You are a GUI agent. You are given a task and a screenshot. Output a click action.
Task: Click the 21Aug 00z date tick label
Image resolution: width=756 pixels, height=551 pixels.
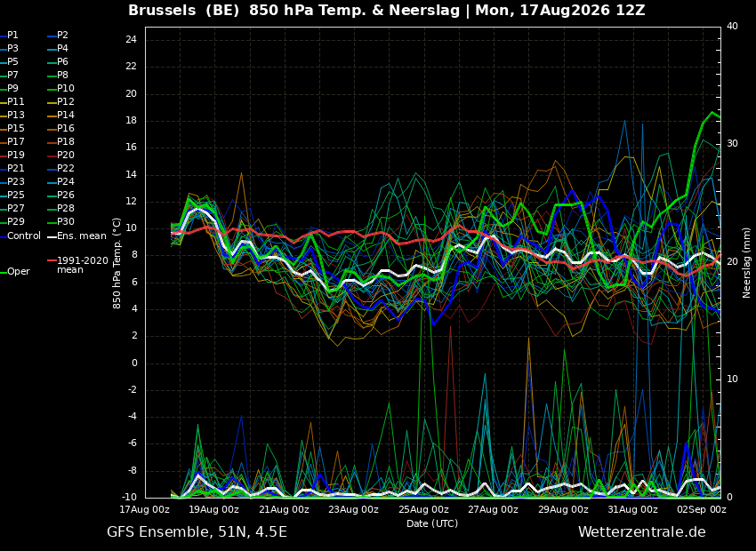pyautogui.click(x=285, y=509)
